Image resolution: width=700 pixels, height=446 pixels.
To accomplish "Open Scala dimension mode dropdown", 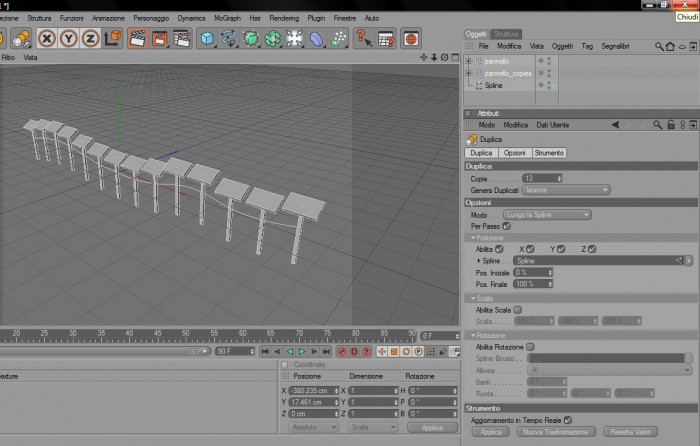I will (x=373, y=427).
